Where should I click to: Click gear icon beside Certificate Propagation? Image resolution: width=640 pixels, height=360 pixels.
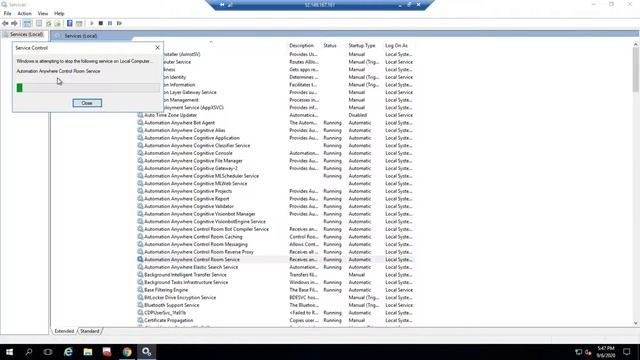click(140, 320)
